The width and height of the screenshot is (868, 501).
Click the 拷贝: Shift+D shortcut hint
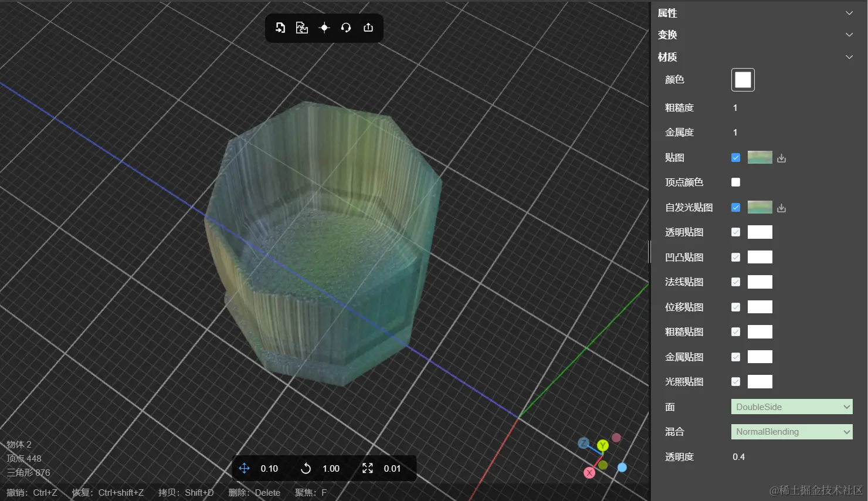186,493
